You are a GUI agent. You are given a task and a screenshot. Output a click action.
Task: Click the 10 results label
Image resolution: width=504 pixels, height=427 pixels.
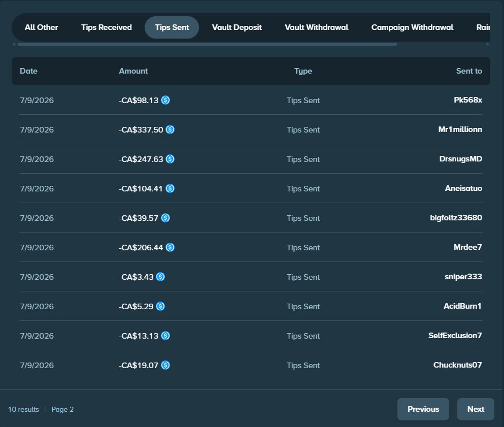(23, 409)
